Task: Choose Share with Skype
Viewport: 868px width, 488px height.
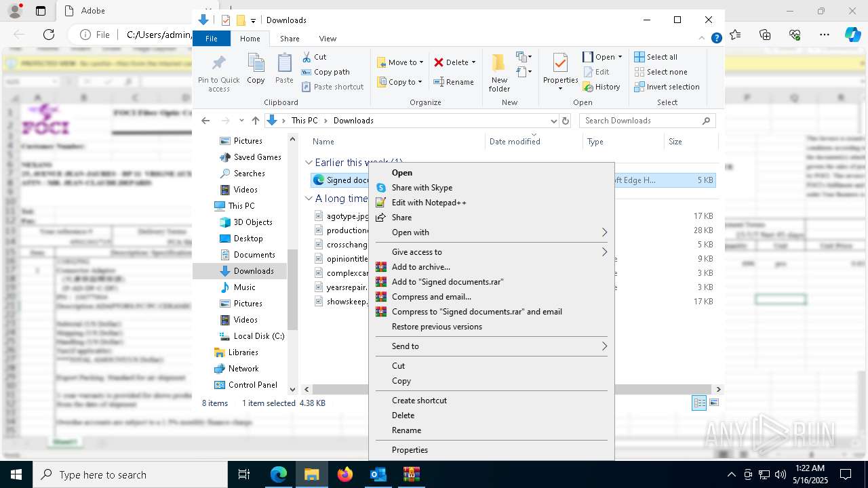Action: click(x=492, y=188)
